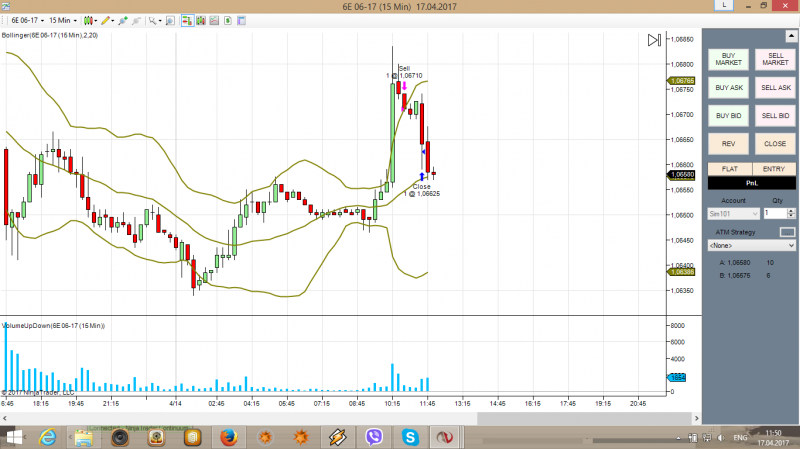Click the zoom in icon
This screenshot has width=800, height=449.
click(123, 20)
